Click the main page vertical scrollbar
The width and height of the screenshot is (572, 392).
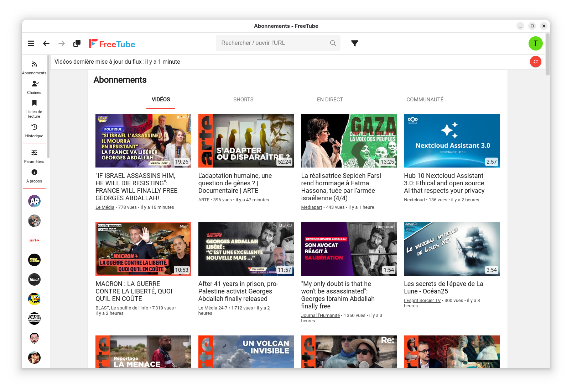(547, 54)
